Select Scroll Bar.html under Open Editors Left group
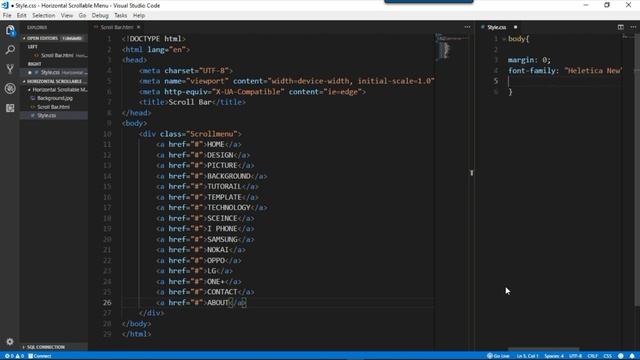 click(57, 56)
